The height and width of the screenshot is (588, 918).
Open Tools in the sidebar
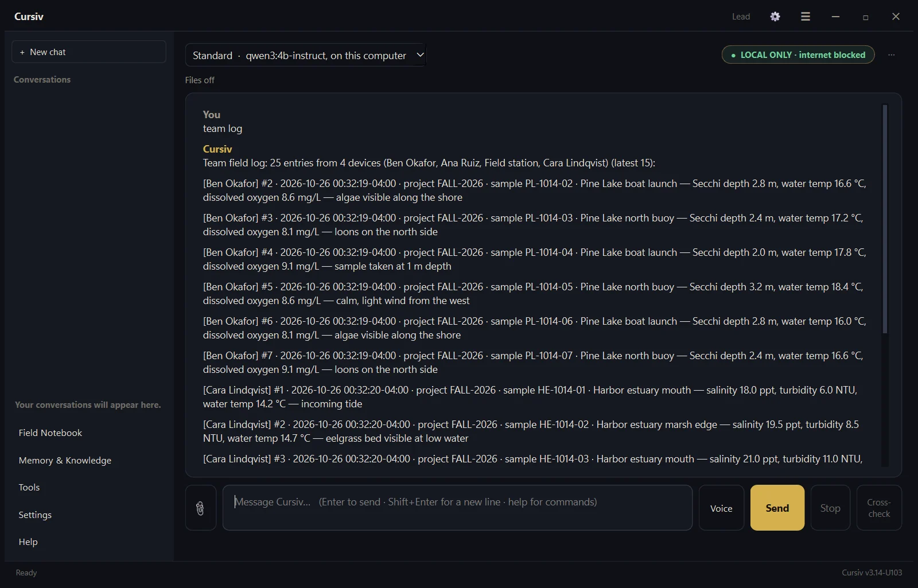coord(29,487)
